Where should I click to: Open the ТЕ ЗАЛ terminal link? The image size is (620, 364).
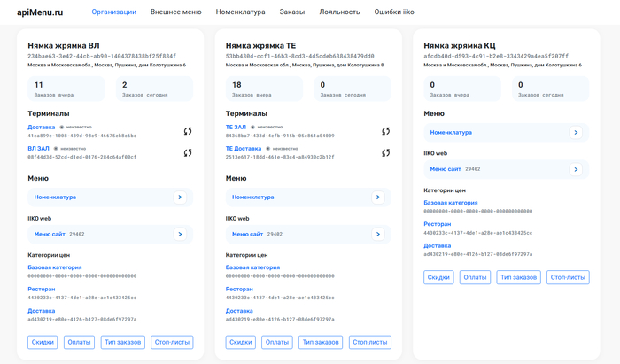(x=236, y=128)
